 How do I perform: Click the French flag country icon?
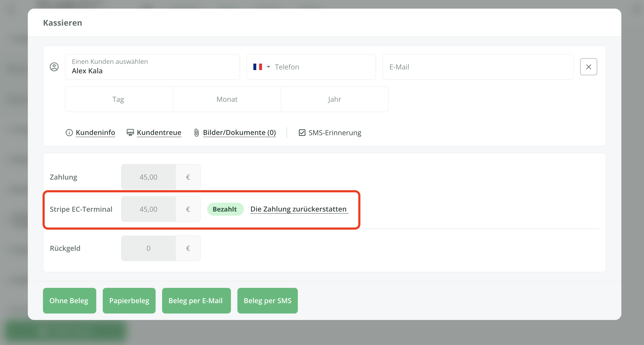(257, 67)
